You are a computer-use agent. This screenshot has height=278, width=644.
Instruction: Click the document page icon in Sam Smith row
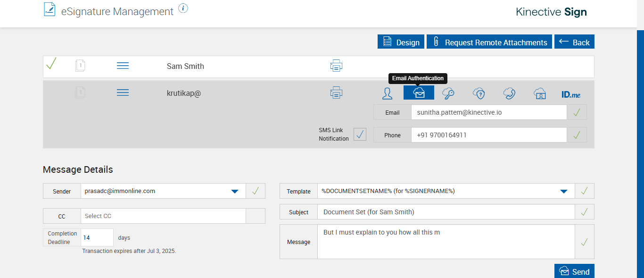(80, 66)
